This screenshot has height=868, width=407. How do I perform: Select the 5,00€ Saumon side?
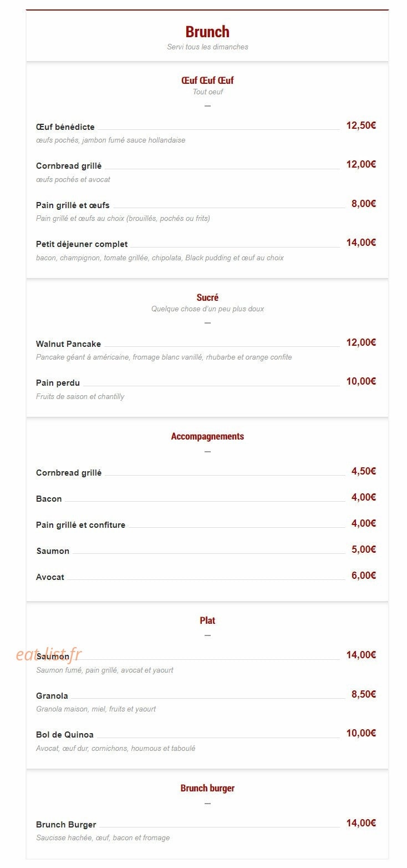[53, 551]
